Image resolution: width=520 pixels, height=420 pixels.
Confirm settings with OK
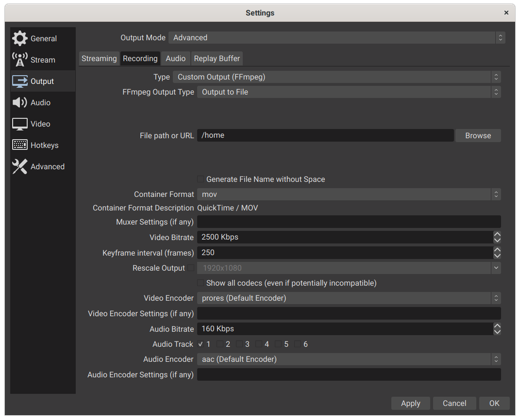494,404
